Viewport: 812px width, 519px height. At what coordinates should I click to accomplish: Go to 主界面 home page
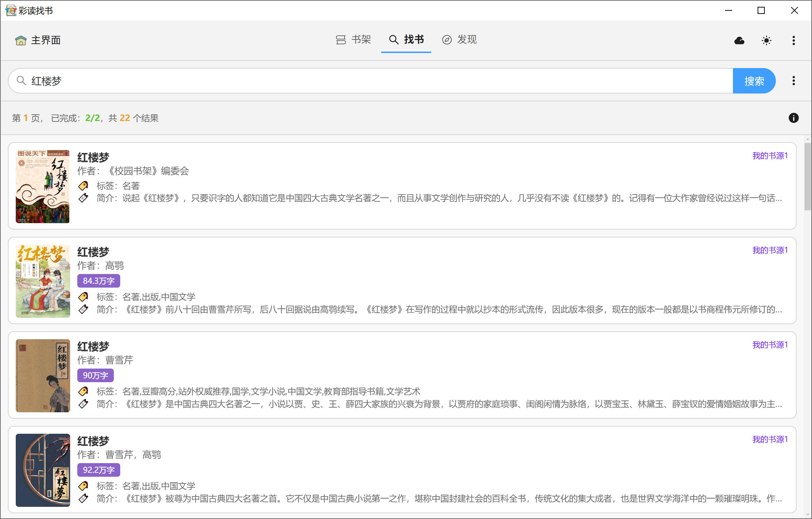(38, 40)
